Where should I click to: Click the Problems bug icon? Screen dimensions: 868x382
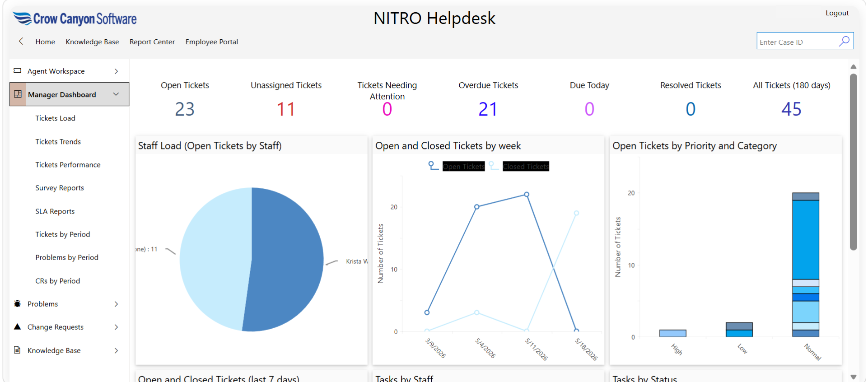pyautogui.click(x=18, y=303)
